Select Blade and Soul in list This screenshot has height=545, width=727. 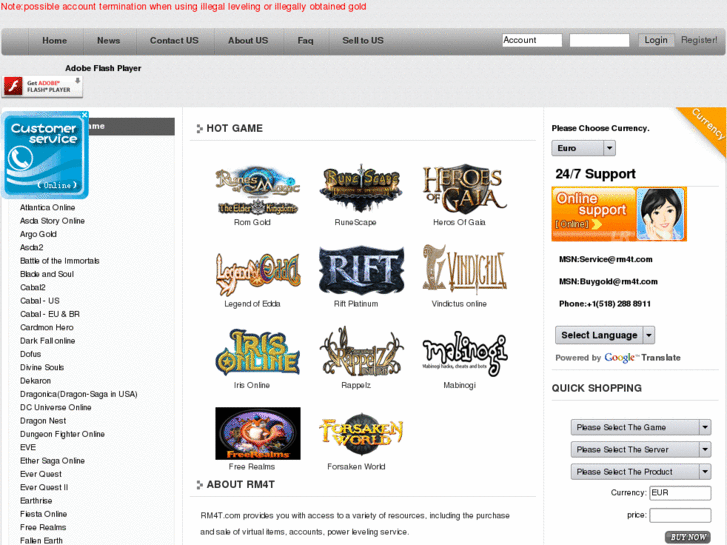(47, 274)
